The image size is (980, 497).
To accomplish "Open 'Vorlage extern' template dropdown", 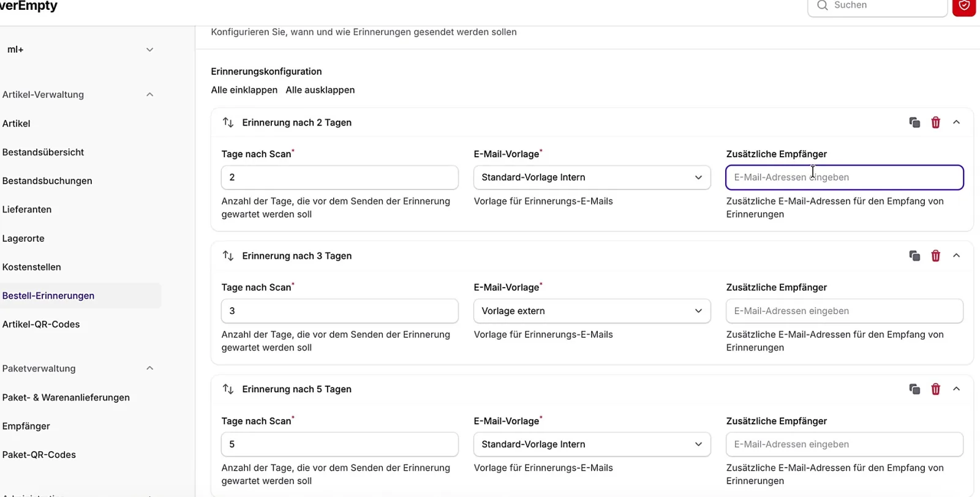I will tap(592, 311).
